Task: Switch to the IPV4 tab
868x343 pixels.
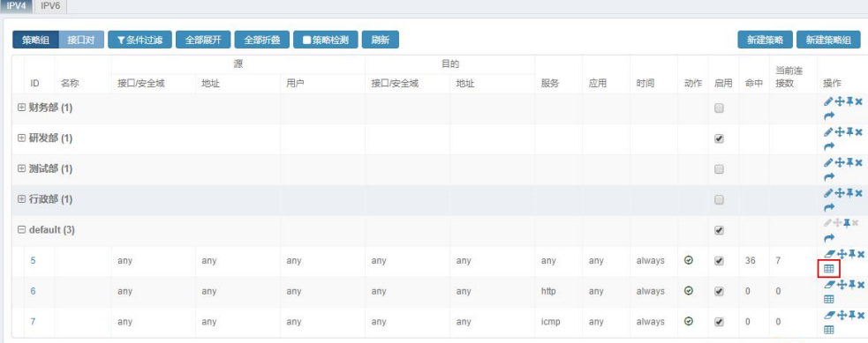Action: pos(17,6)
